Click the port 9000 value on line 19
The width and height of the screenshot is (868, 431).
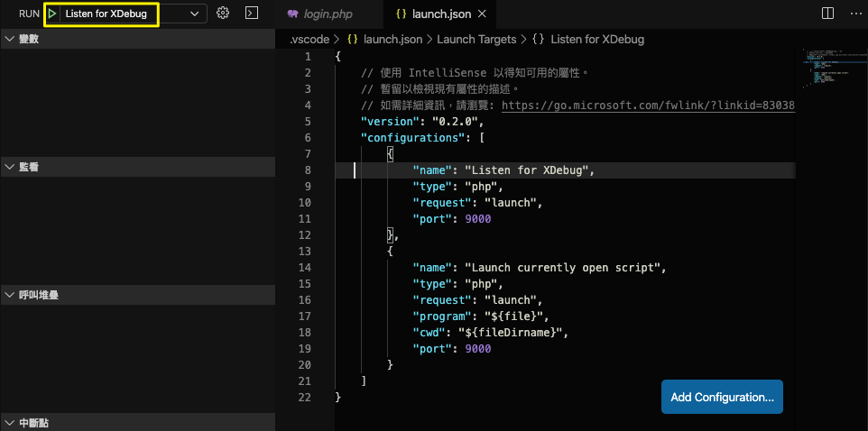(477, 348)
